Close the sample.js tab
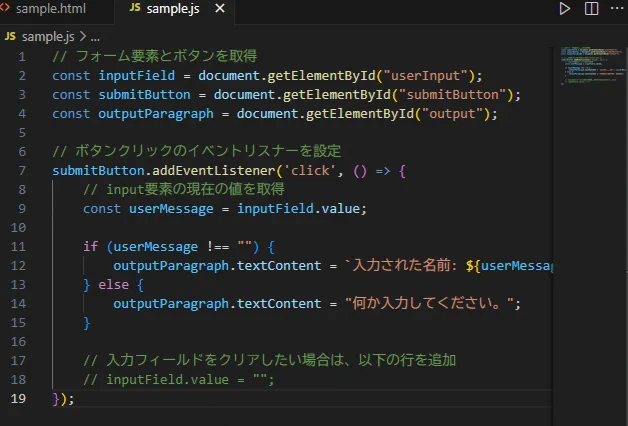 [220, 8]
